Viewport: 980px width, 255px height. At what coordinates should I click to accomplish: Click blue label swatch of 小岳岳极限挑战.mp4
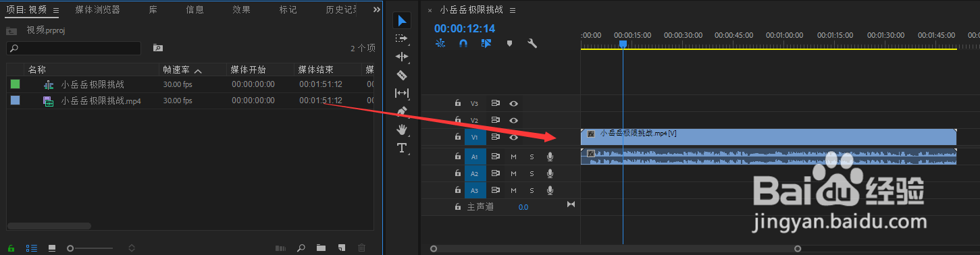15,101
